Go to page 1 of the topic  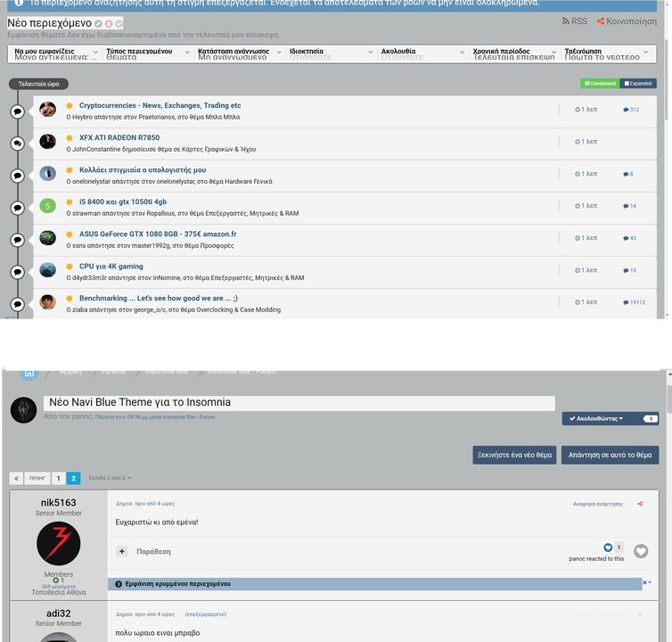pyautogui.click(x=58, y=478)
